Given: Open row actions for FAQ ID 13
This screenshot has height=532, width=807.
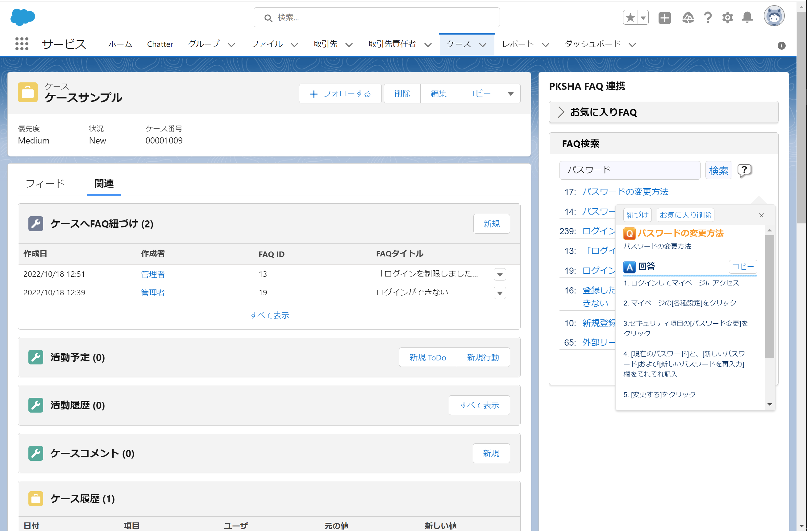Looking at the screenshot, I should pyautogui.click(x=500, y=274).
